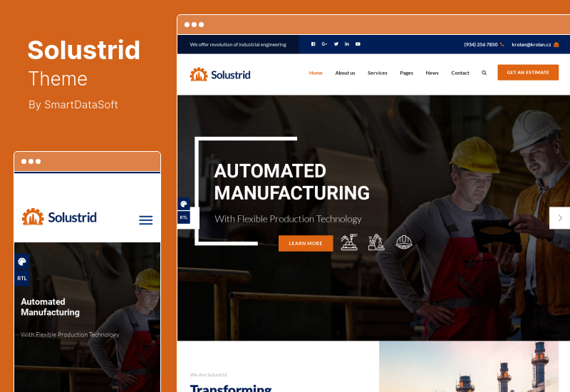This screenshot has width=570, height=392.
Task: Click the large 'Solustrid' theme title
Action: tap(83, 50)
